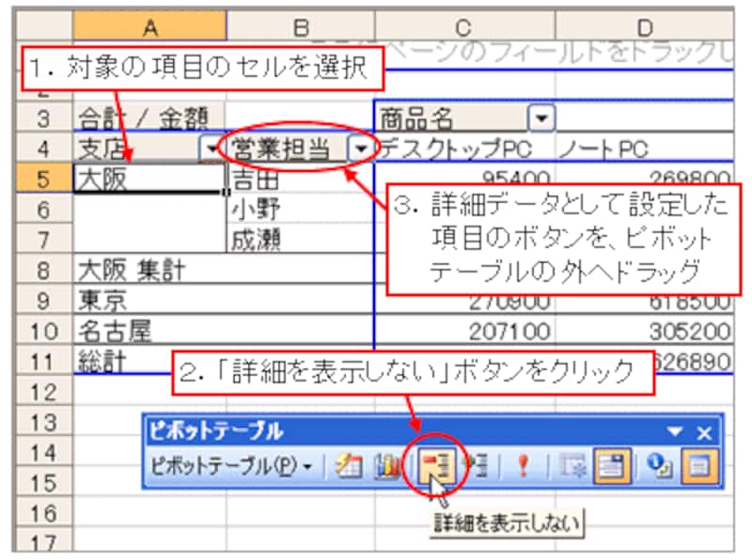
Task: Select the ノートPC column label cell
Action: (x=645, y=148)
